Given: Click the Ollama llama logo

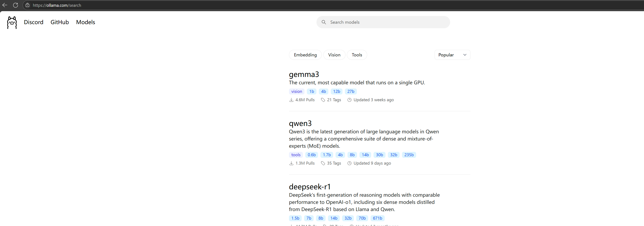Looking at the screenshot, I should 12,23.
